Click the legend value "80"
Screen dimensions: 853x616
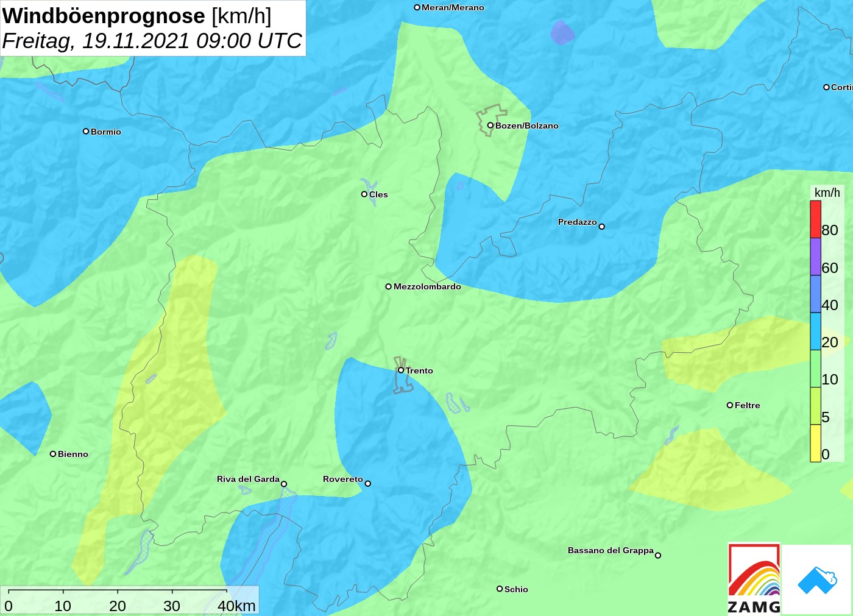pos(830,230)
